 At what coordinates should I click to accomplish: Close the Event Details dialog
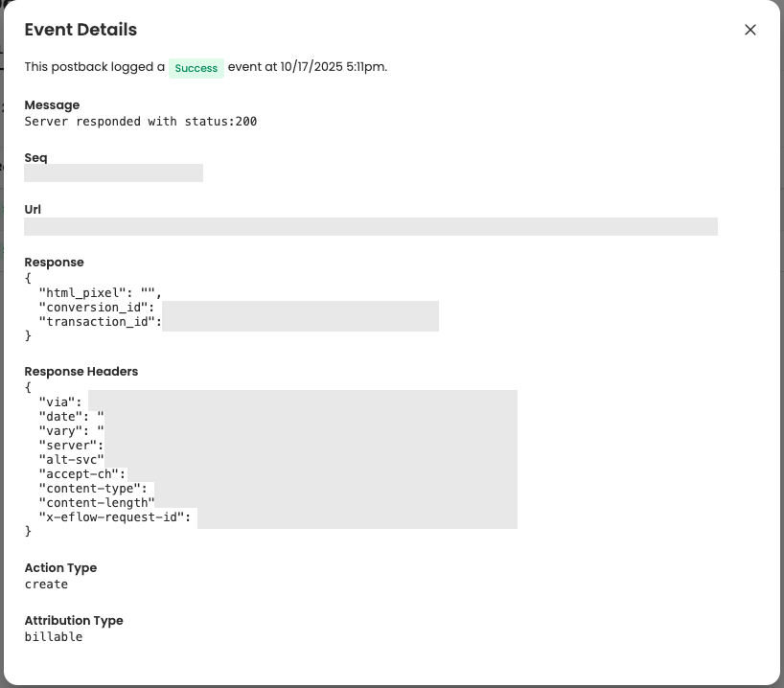(750, 30)
